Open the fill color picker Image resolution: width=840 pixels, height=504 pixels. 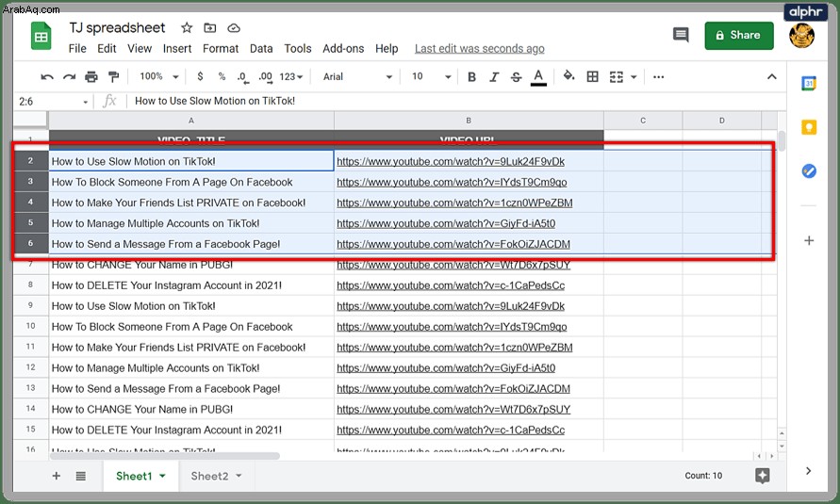click(x=568, y=76)
